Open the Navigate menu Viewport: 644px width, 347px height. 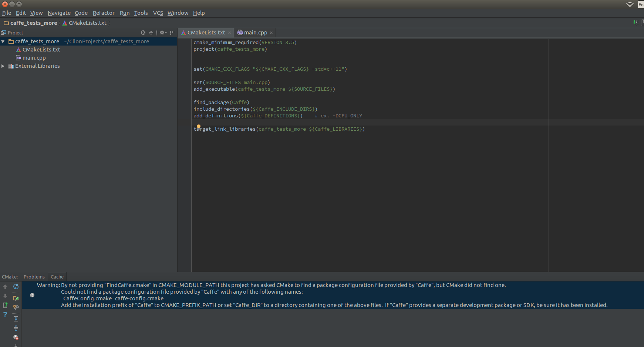click(x=59, y=13)
